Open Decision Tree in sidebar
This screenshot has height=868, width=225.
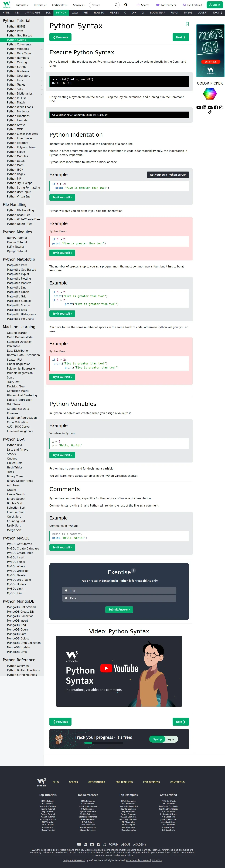[16, 387]
